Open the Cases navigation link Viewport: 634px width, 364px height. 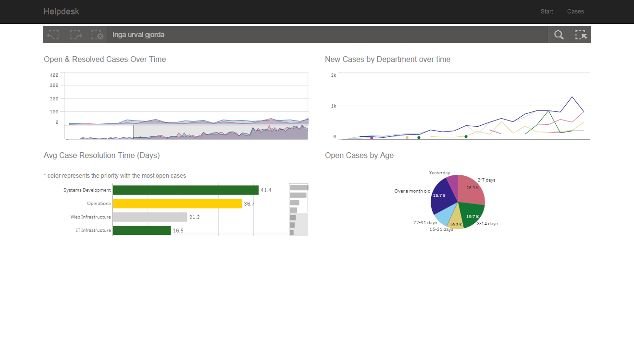tap(575, 12)
